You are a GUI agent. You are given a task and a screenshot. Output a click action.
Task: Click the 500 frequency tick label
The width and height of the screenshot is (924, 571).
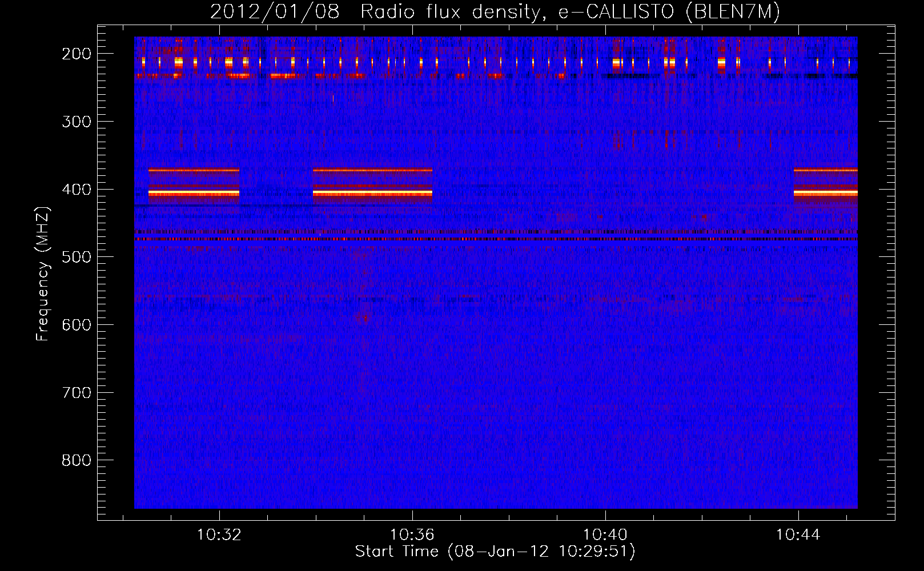(77, 257)
